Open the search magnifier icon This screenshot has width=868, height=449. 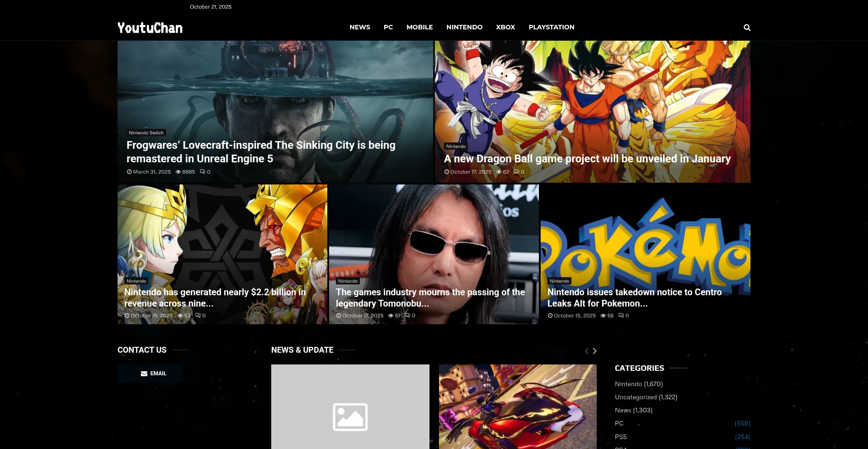pyautogui.click(x=747, y=28)
